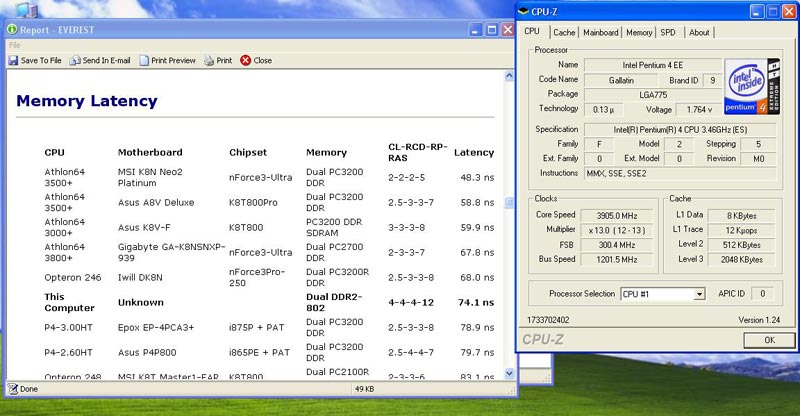Screen dimensions: 800x416
Task: Click the Bus Speed value 1201.5 MHz
Action: click(x=617, y=260)
